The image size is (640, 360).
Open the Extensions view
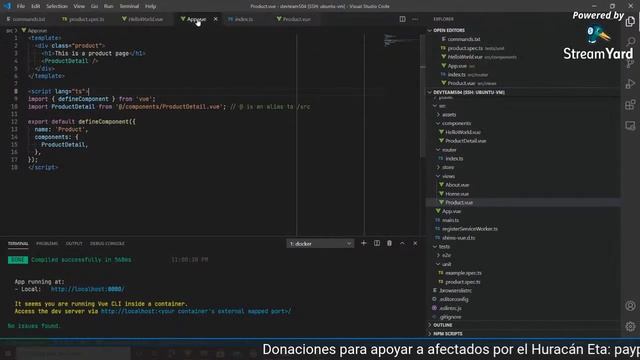[630, 104]
